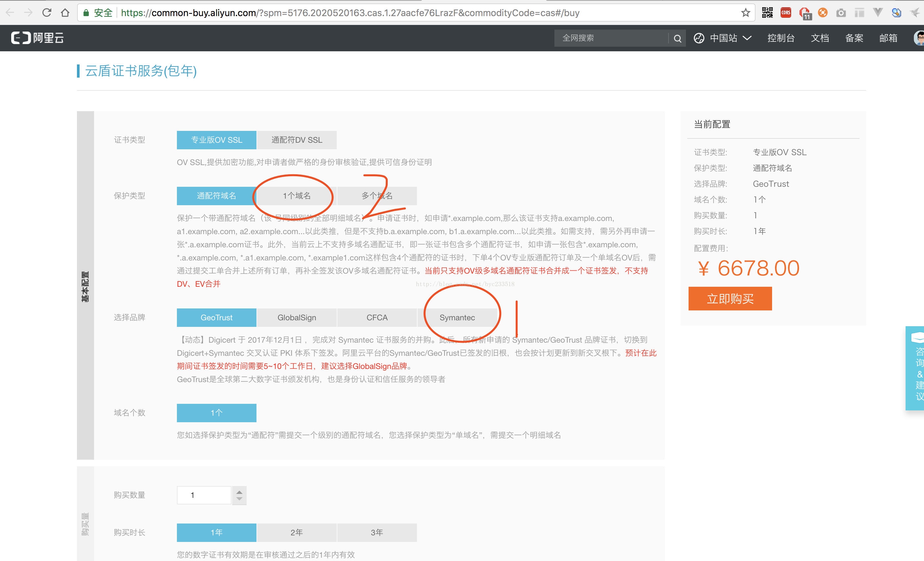Click the globe icon beside 中国站

pyautogui.click(x=699, y=38)
